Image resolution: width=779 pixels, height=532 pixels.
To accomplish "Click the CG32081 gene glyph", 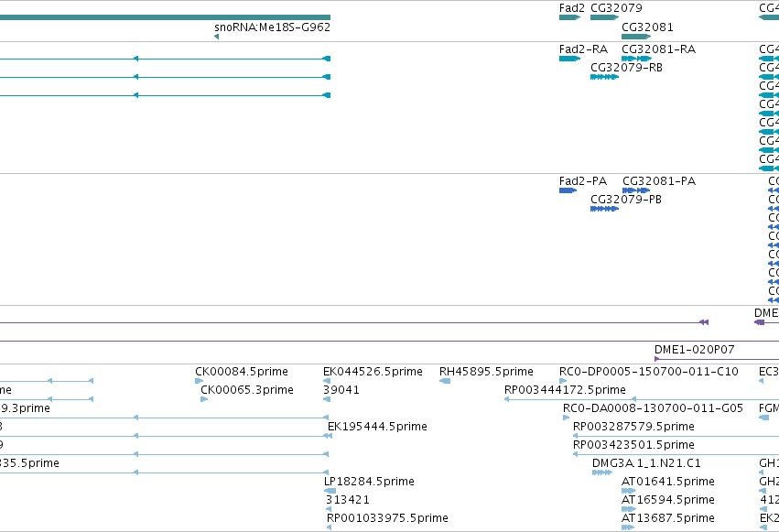I will coord(636,37).
